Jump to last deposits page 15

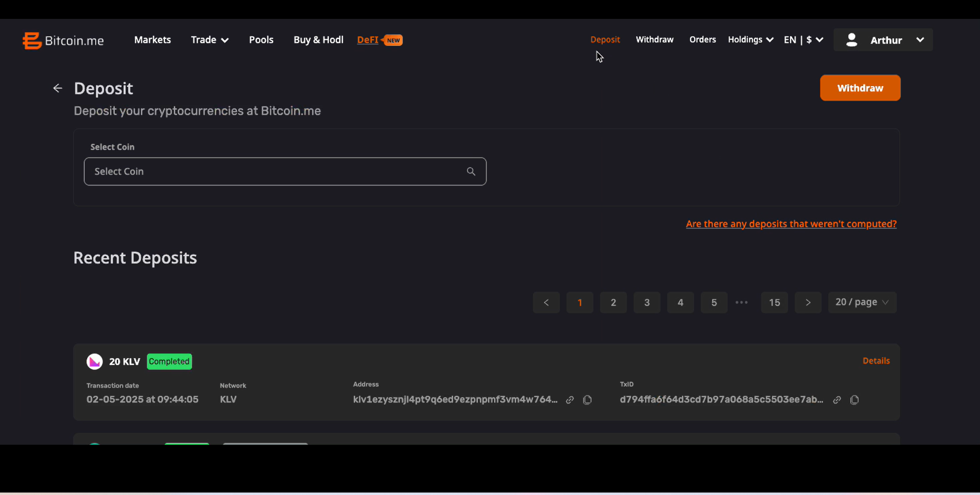[775, 302]
